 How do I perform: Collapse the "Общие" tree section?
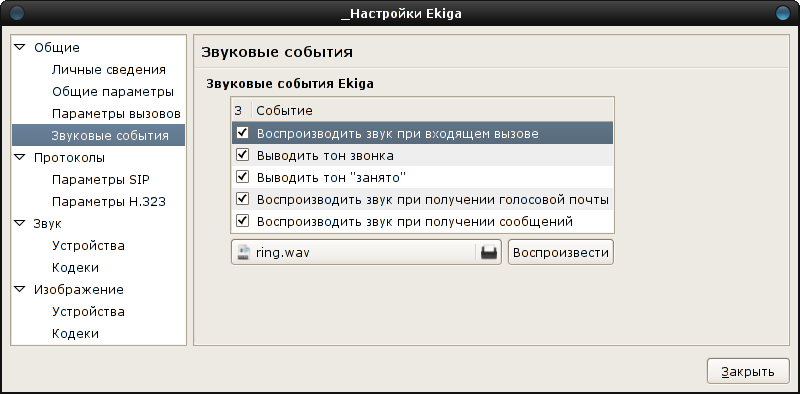(20, 47)
